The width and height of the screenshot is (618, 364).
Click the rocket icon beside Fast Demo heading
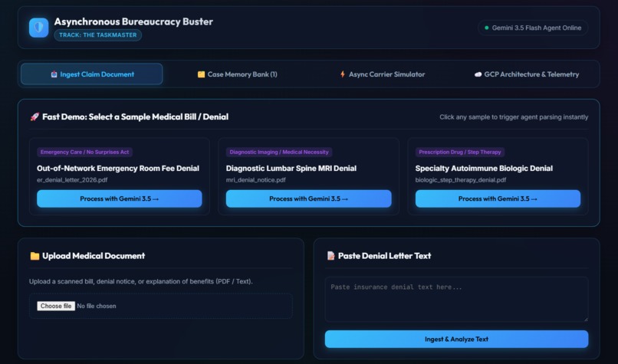coord(35,116)
